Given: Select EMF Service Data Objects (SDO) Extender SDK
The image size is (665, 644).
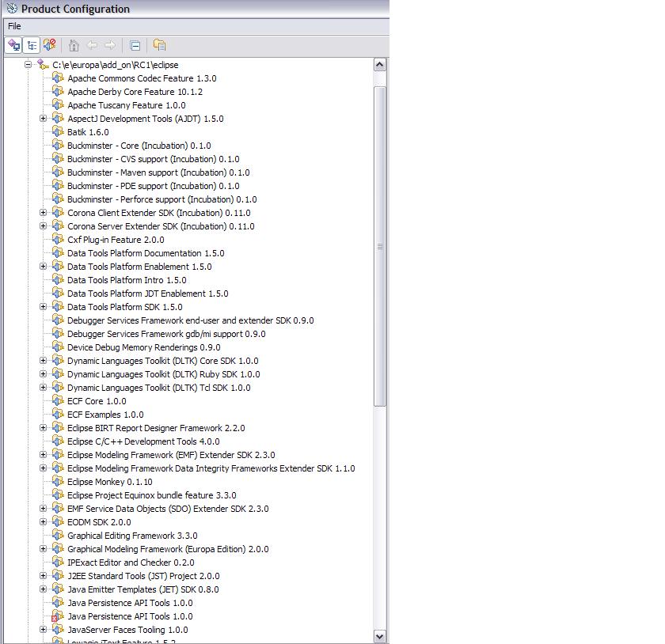Looking at the screenshot, I should pyautogui.click(x=168, y=509).
